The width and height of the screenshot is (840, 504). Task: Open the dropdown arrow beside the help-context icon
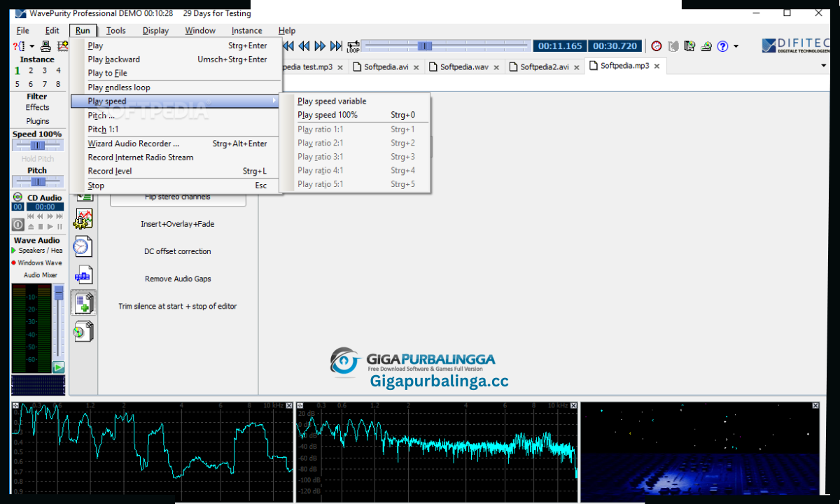tap(31, 47)
